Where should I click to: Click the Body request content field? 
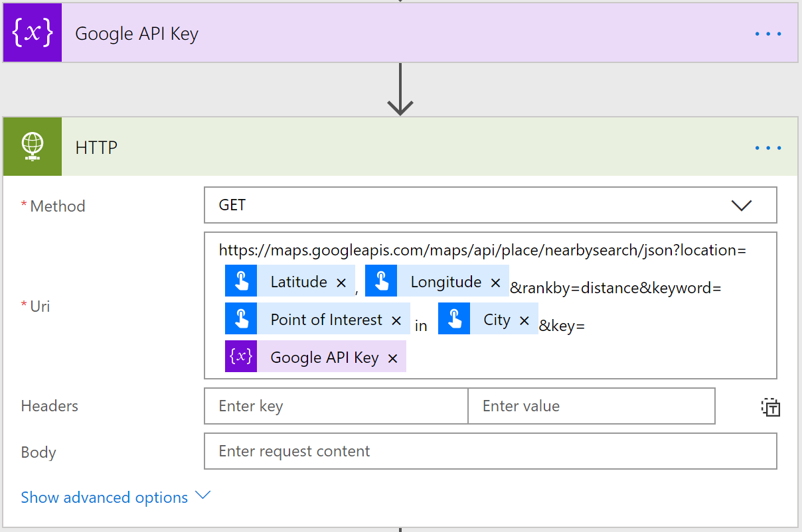point(490,451)
